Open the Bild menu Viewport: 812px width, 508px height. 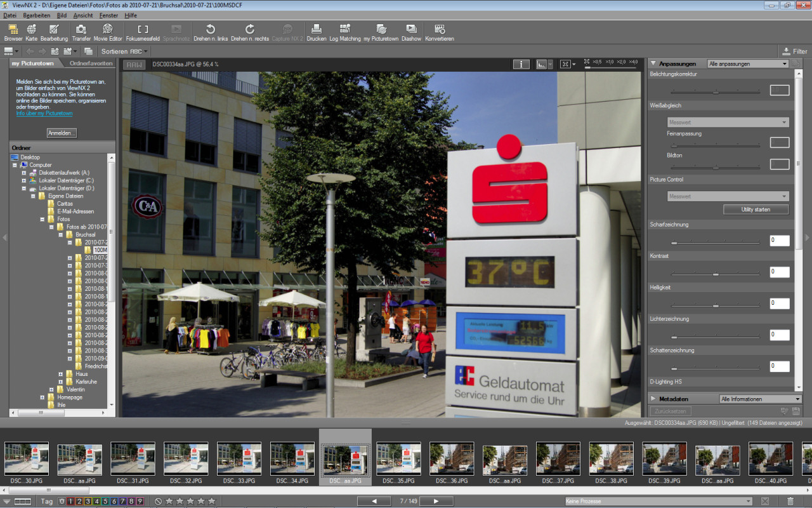62,15
